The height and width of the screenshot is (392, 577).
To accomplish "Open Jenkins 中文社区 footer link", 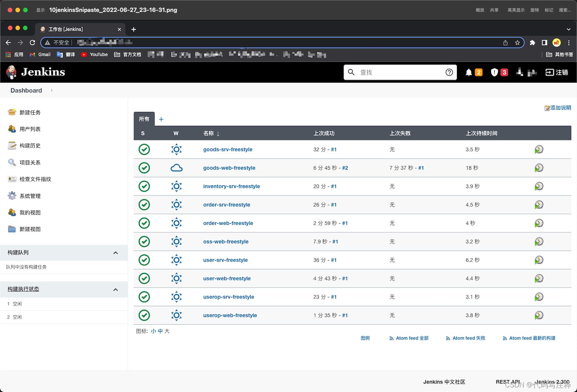I will [444, 382].
